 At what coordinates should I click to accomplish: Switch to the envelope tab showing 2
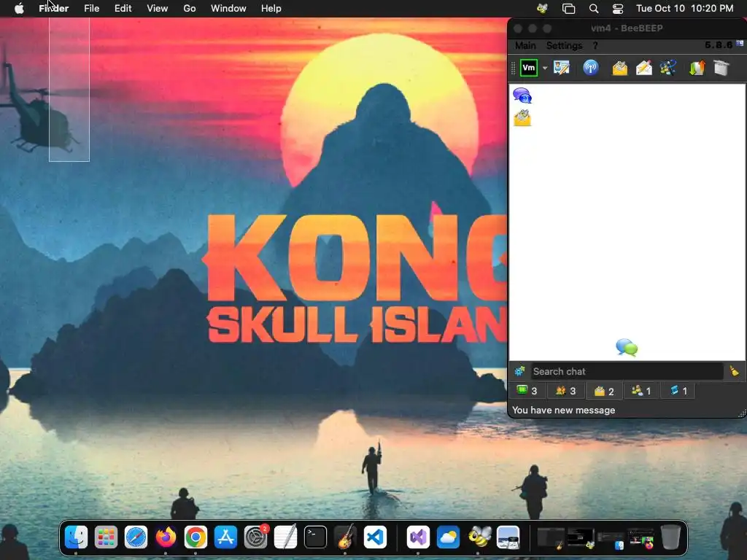click(604, 391)
